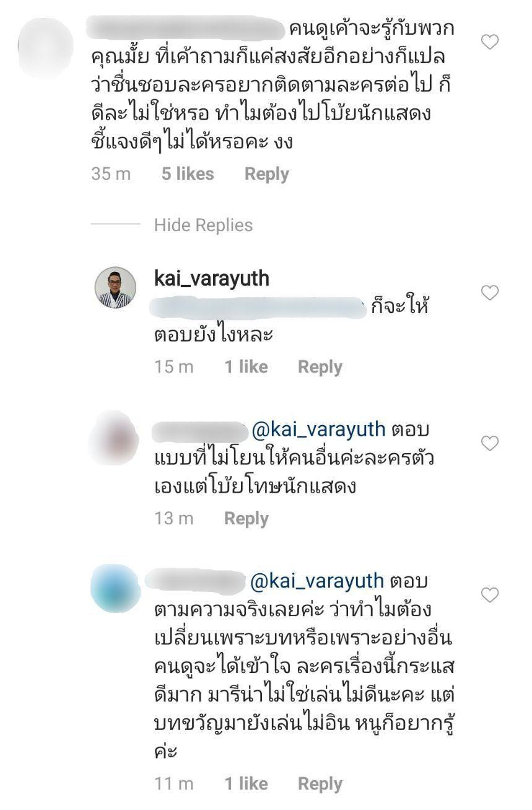Open @kai_varayuth mention in 13 m reply

tap(318, 429)
